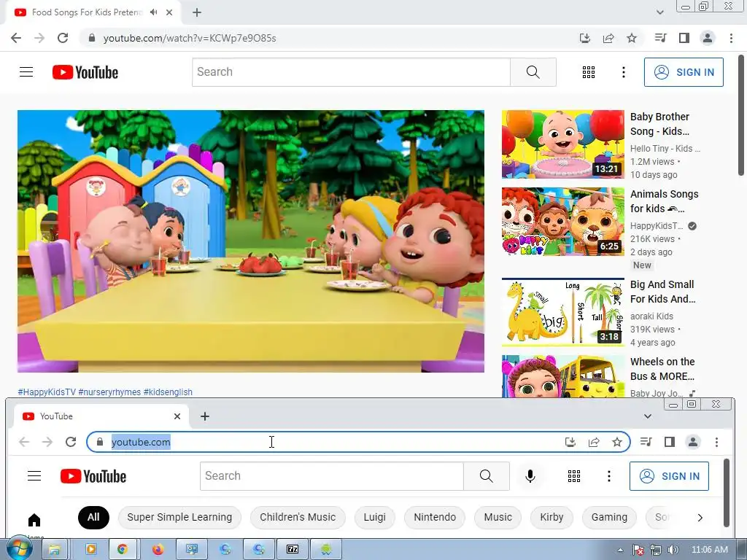Select the Kirby chip
This screenshot has width=747, height=560.
[x=551, y=517]
